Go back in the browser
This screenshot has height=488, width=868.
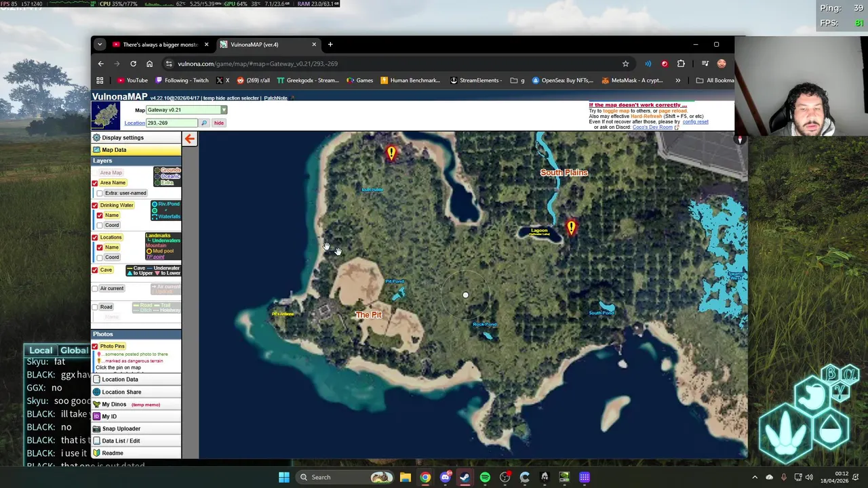click(x=101, y=64)
